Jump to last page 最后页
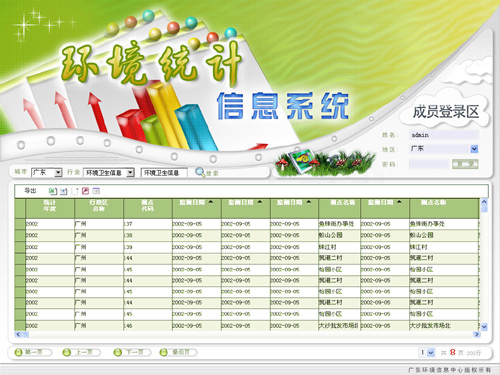This screenshot has height=375, width=500. [178, 352]
